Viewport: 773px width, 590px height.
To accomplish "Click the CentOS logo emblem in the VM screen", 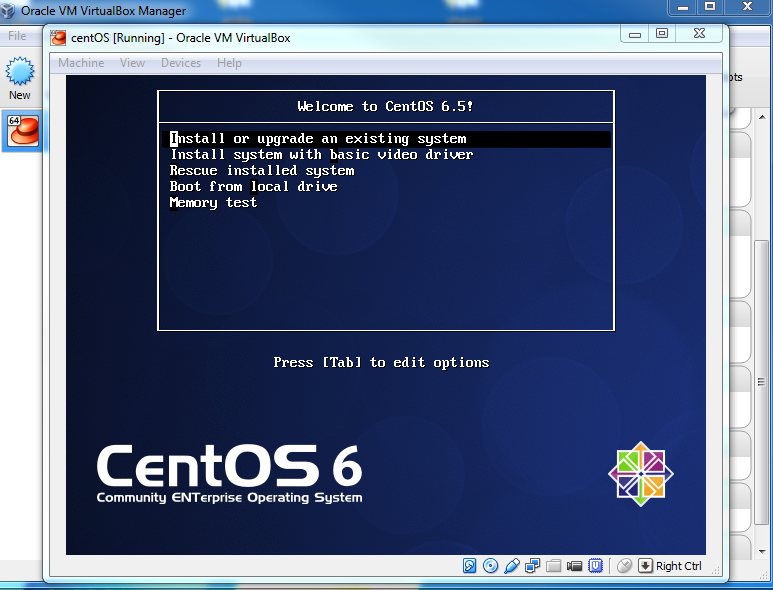I will pos(640,474).
